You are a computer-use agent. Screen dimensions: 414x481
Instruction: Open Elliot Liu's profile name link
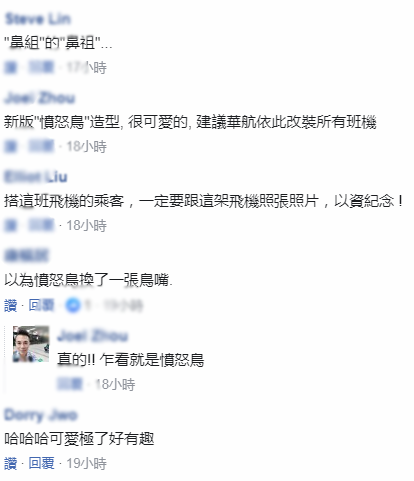coord(36,177)
